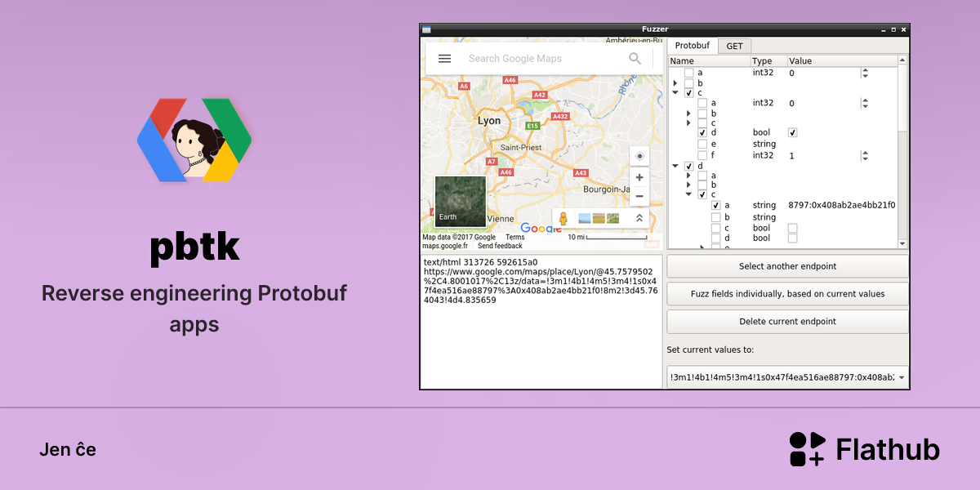Open the Send feedback link on map

click(x=500, y=246)
